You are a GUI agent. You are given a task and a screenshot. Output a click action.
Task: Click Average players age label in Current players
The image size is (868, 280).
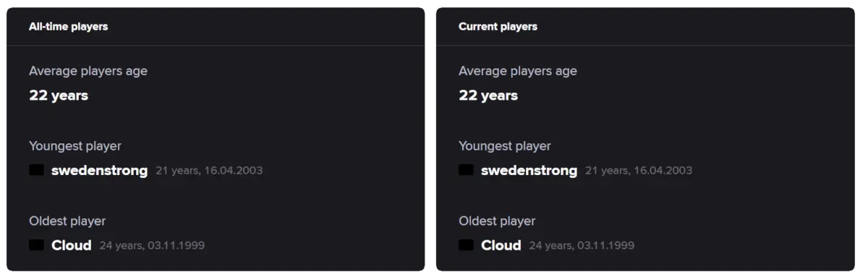(518, 71)
